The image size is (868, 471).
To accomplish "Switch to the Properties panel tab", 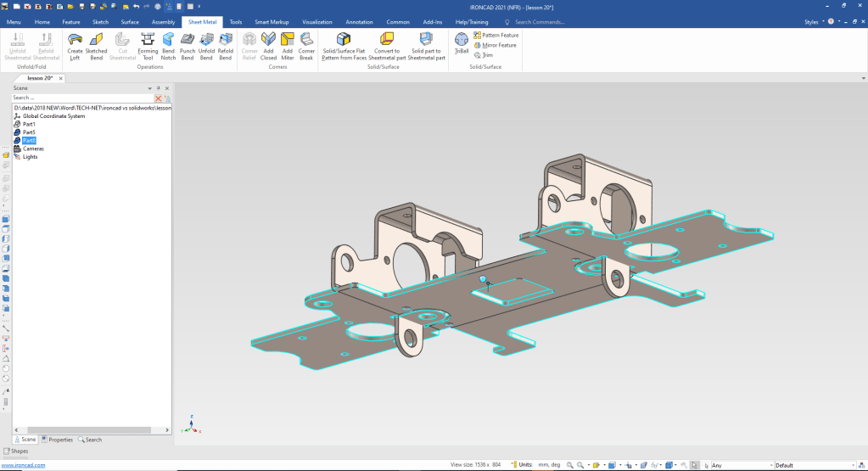I will coord(57,440).
